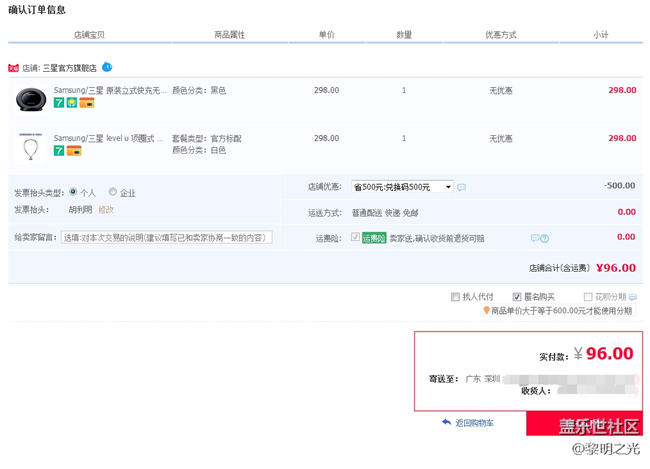The width and height of the screenshot is (650, 469).
Task: Click the 商品属性 column header
Action: pos(230,35)
